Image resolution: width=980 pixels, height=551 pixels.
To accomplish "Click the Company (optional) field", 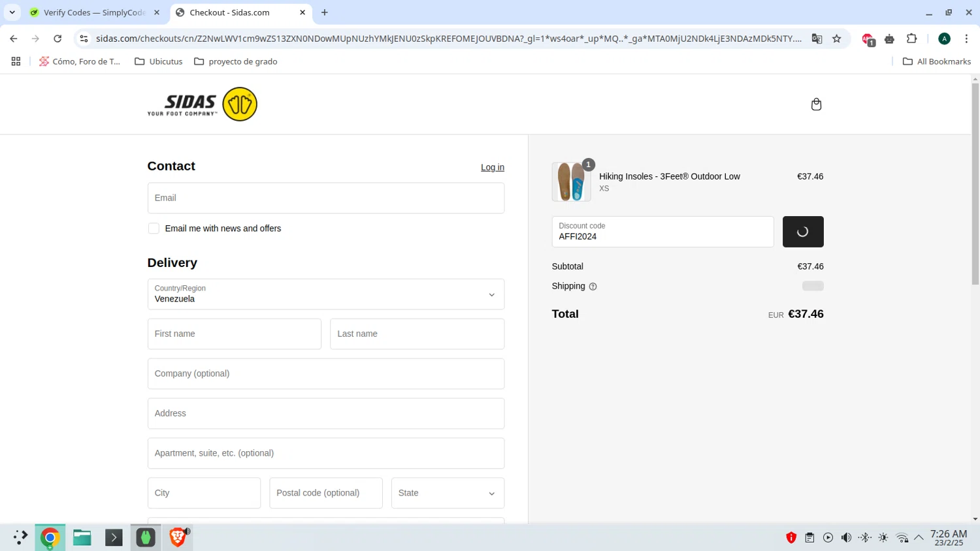I will tap(326, 374).
